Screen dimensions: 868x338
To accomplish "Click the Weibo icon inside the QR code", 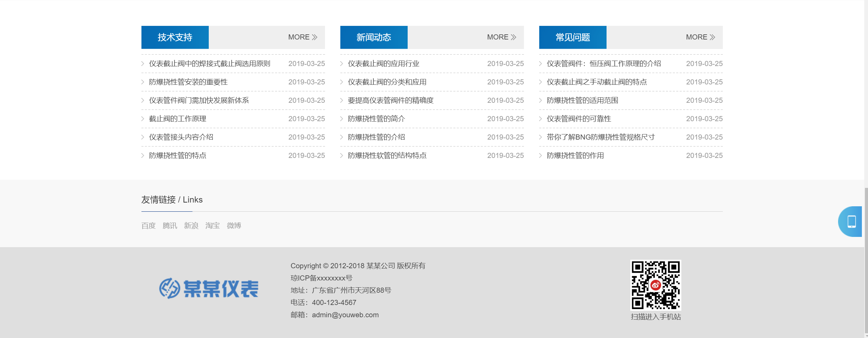I will point(656,286).
